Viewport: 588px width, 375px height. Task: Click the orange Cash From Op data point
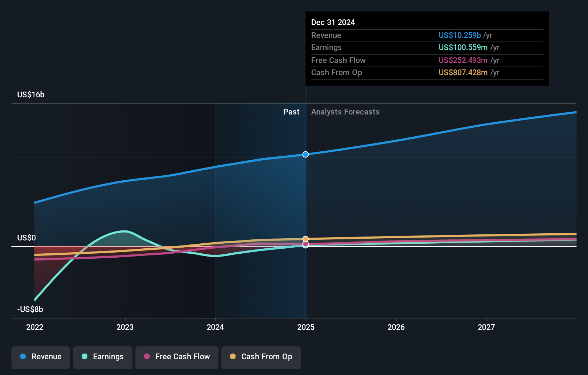[x=305, y=239]
